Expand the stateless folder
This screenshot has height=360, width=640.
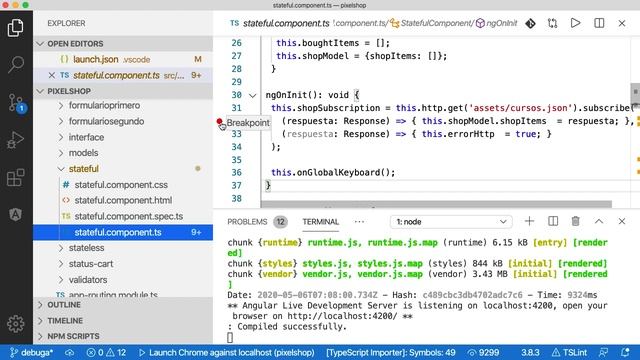(86, 248)
